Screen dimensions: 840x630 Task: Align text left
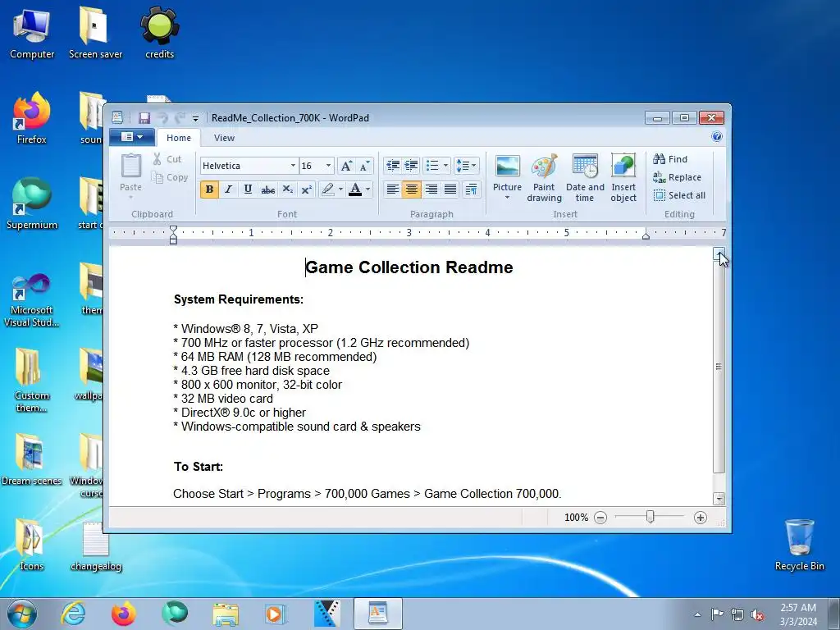coord(393,189)
